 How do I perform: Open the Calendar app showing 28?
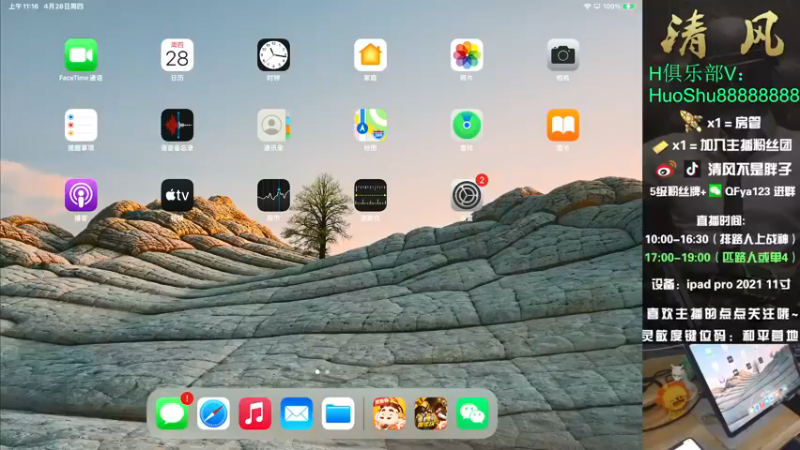[x=177, y=55]
